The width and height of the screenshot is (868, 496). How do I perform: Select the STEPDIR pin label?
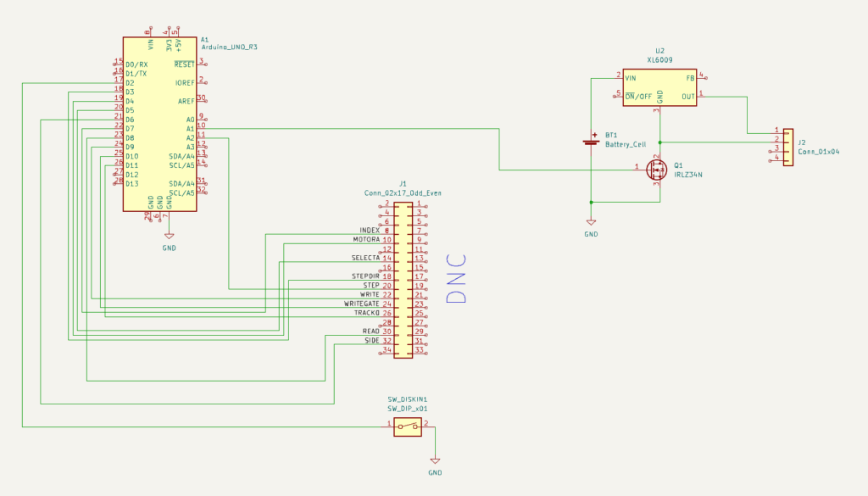click(x=365, y=276)
